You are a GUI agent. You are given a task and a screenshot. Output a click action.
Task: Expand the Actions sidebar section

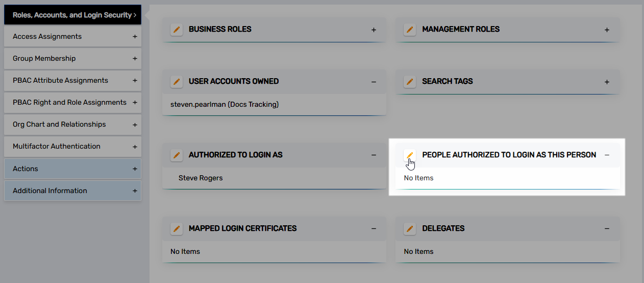(x=72, y=169)
